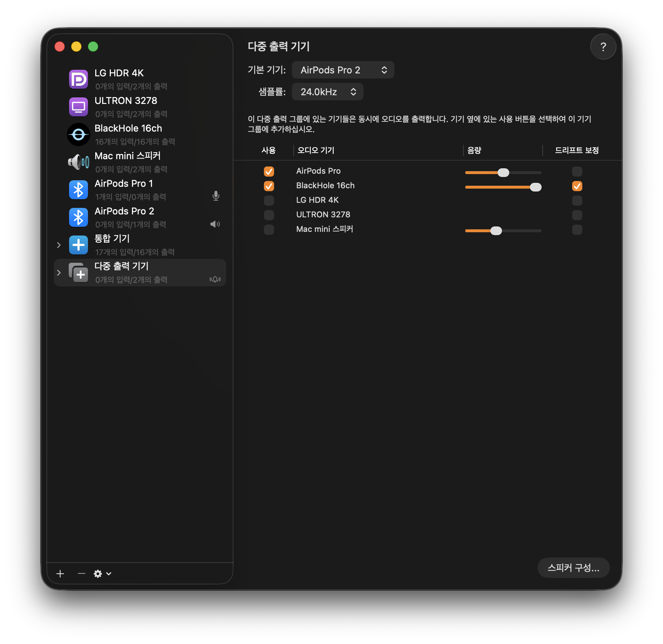Open the 24.0kHz sample rate dropdown
663x644 pixels.
(x=328, y=92)
